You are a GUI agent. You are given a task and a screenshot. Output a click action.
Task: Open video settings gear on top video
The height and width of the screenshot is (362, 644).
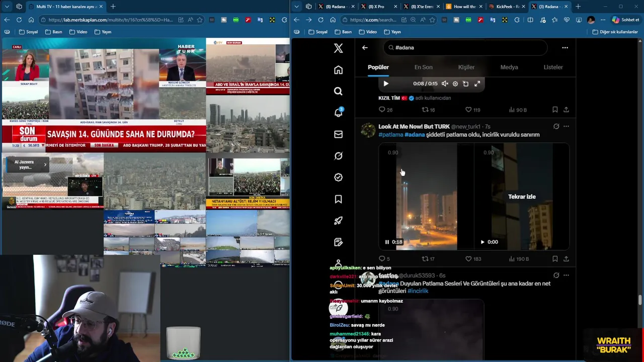(x=455, y=84)
